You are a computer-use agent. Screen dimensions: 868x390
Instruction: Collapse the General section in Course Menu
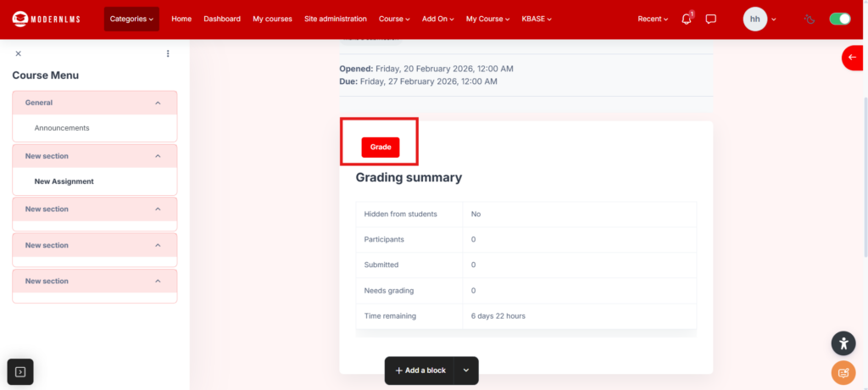pyautogui.click(x=158, y=103)
